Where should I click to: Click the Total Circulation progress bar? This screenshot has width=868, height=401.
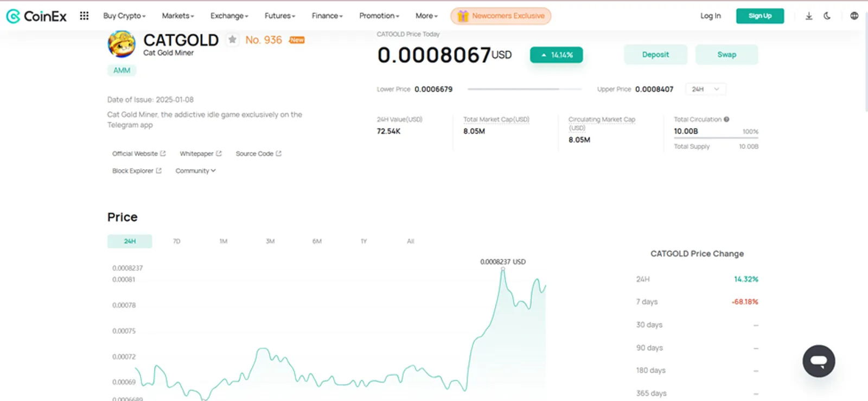coord(716,138)
